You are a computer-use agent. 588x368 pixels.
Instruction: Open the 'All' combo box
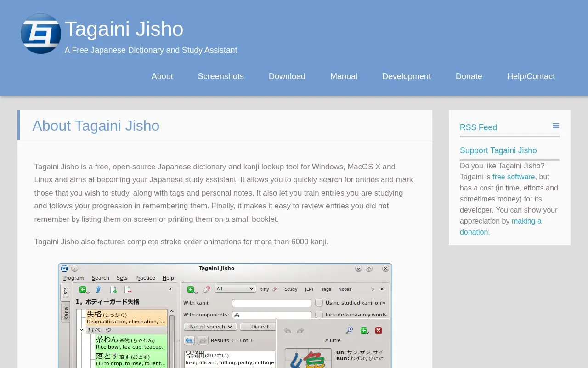tap(235, 289)
